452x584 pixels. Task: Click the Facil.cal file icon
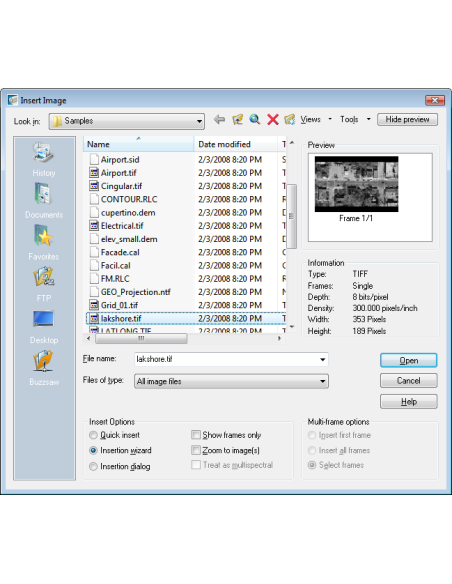coord(94,265)
